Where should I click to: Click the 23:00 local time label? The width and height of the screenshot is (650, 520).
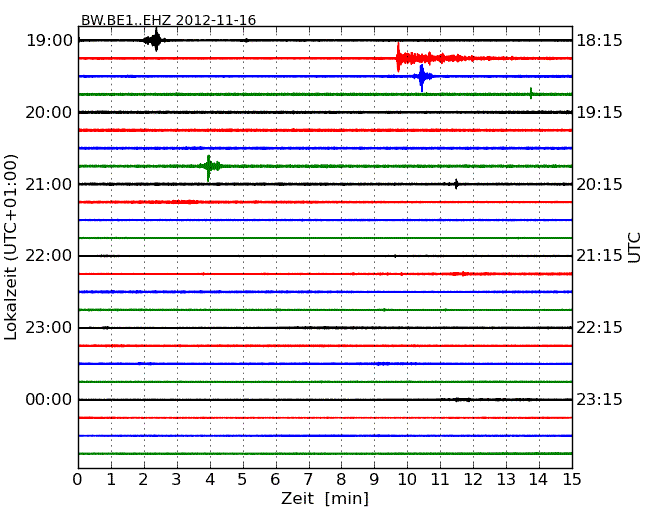(49, 328)
